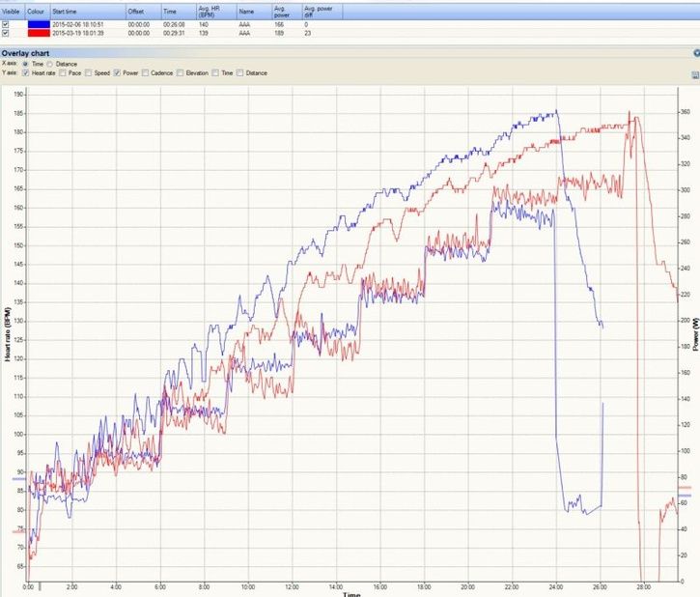
Task: Open the red colour swatch
Action: tap(37, 32)
